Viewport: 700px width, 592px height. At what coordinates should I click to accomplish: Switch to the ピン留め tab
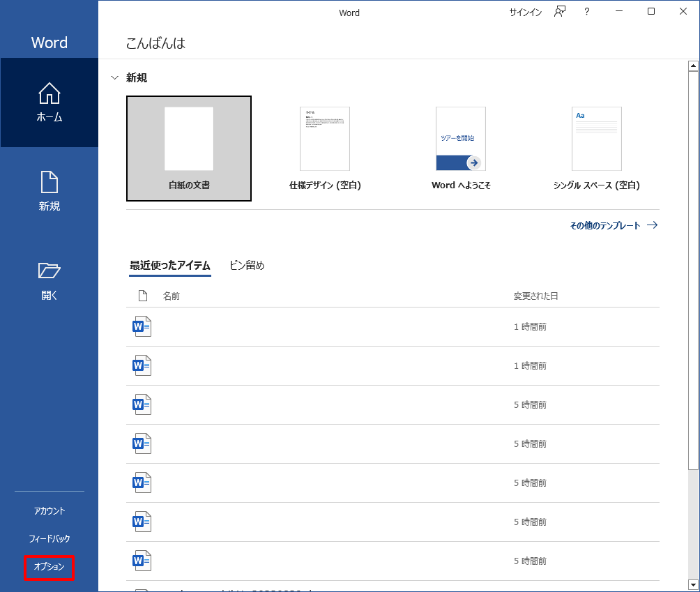(247, 266)
